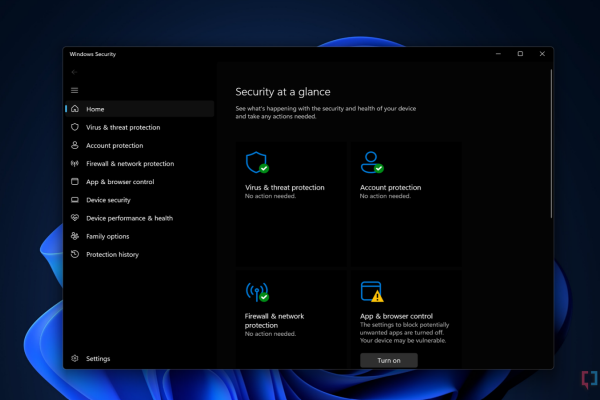Screen dimensions: 600x400
Task: Click the window icon beside App & browser control in sidebar
Action: (75, 181)
